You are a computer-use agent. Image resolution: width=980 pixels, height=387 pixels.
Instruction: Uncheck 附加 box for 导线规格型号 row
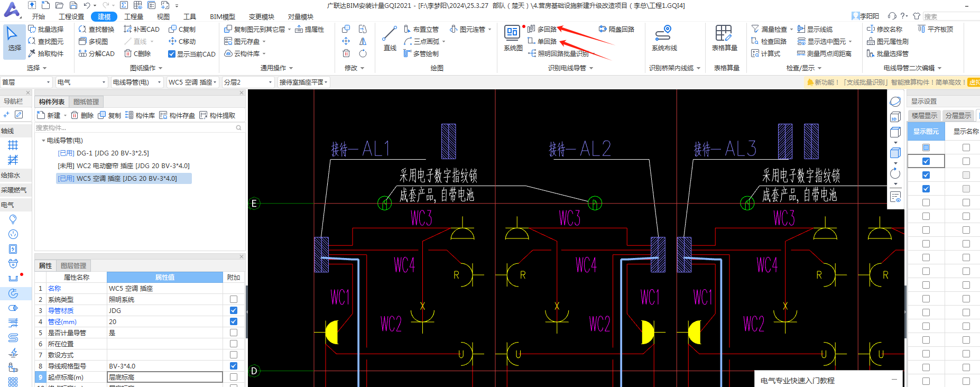(x=234, y=366)
